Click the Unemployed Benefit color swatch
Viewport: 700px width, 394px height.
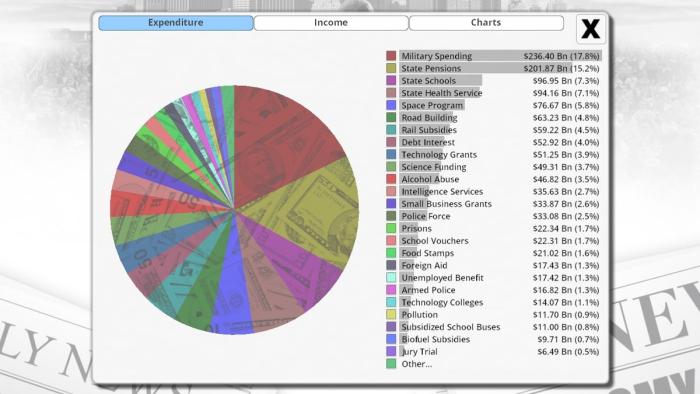point(391,278)
